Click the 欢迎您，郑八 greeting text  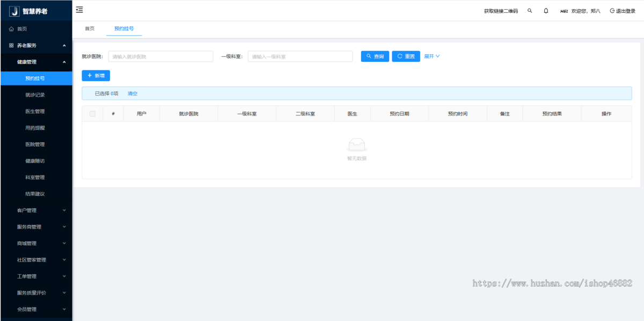coord(586,11)
